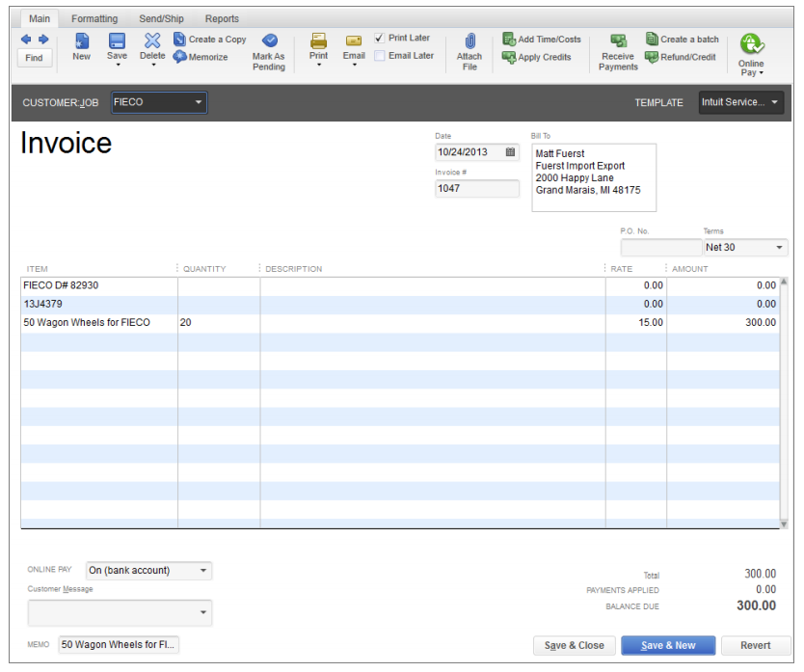Screen dimensions: 804x672
Task: Click the Memo field
Action: pos(119,645)
